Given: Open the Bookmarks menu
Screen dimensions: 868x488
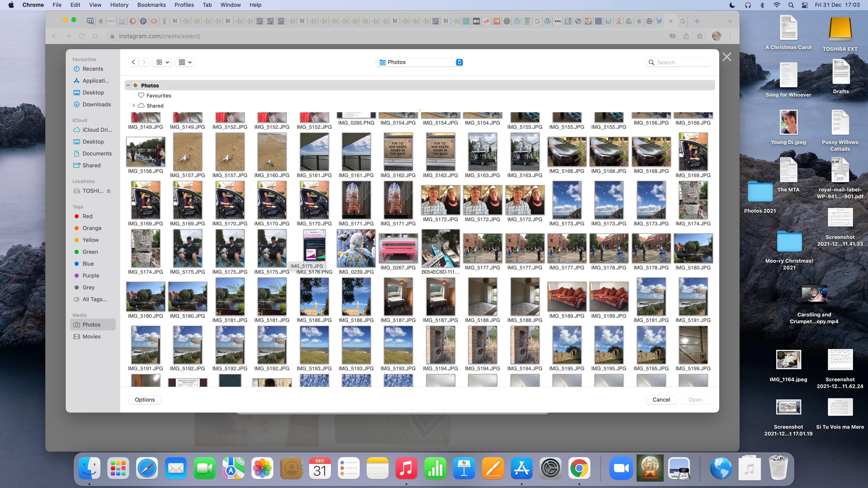Looking at the screenshot, I should coord(151,5).
